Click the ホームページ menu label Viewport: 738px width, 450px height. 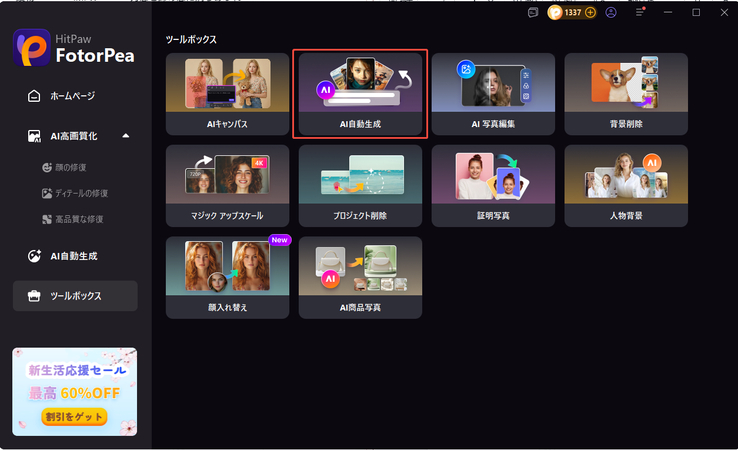(x=72, y=96)
